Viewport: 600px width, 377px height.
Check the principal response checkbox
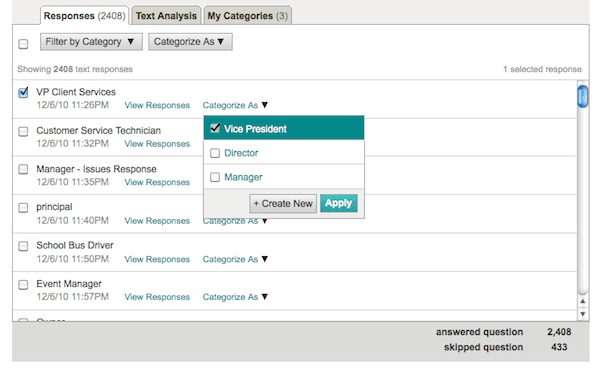tap(23, 207)
